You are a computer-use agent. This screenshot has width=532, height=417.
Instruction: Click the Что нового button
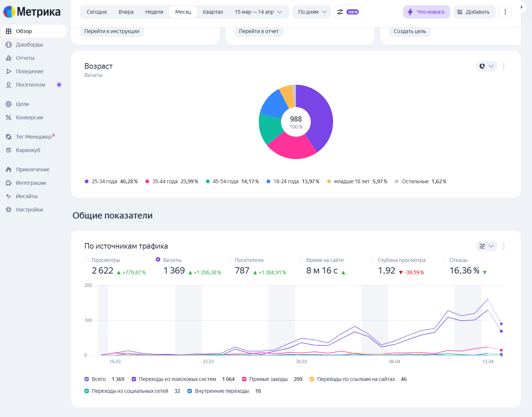pos(426,12)
